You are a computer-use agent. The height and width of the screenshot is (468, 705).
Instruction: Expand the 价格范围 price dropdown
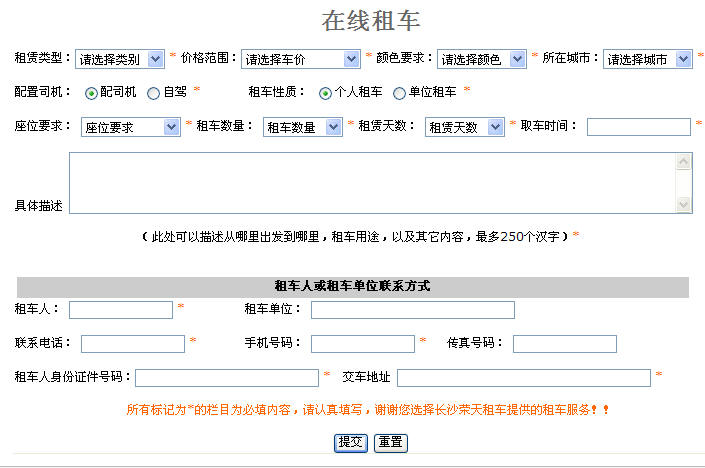(300, 59)
